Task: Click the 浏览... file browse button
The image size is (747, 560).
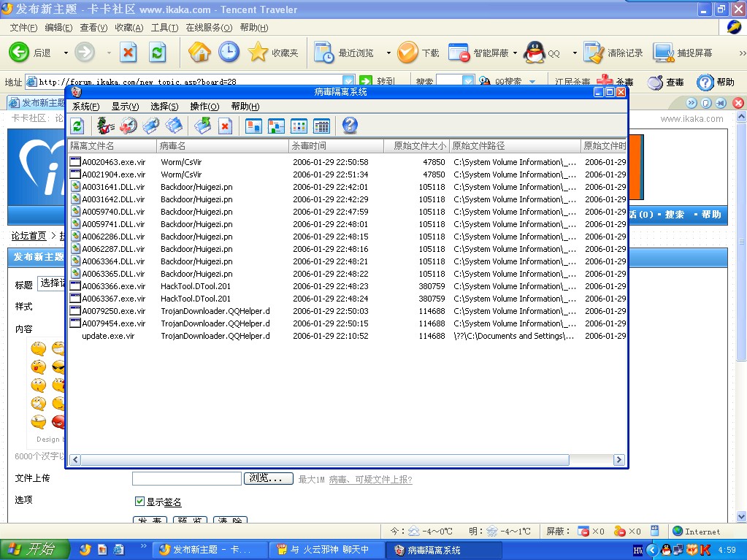Action: 268,478
